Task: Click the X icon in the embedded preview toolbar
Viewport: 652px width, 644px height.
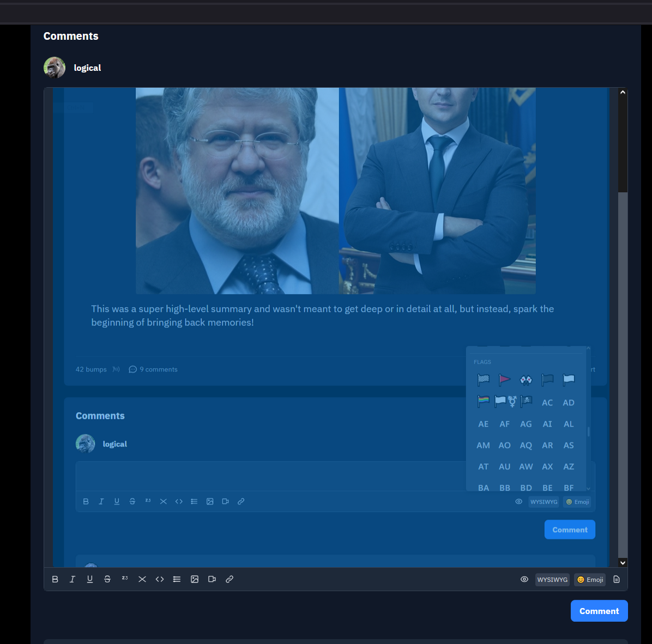Action: pyautogui.click(x=164, y=501)
